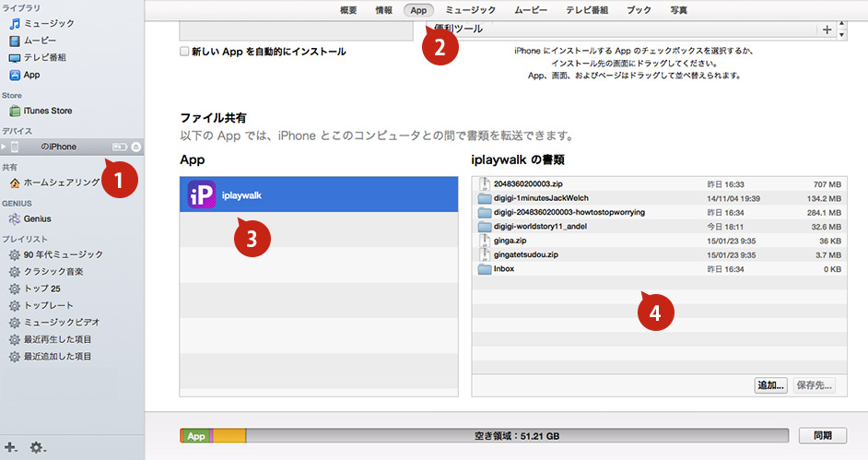Viewport: 868px width, 460px height.
Task: Switch to the ミュージック tab
Action: click(471, 10)
